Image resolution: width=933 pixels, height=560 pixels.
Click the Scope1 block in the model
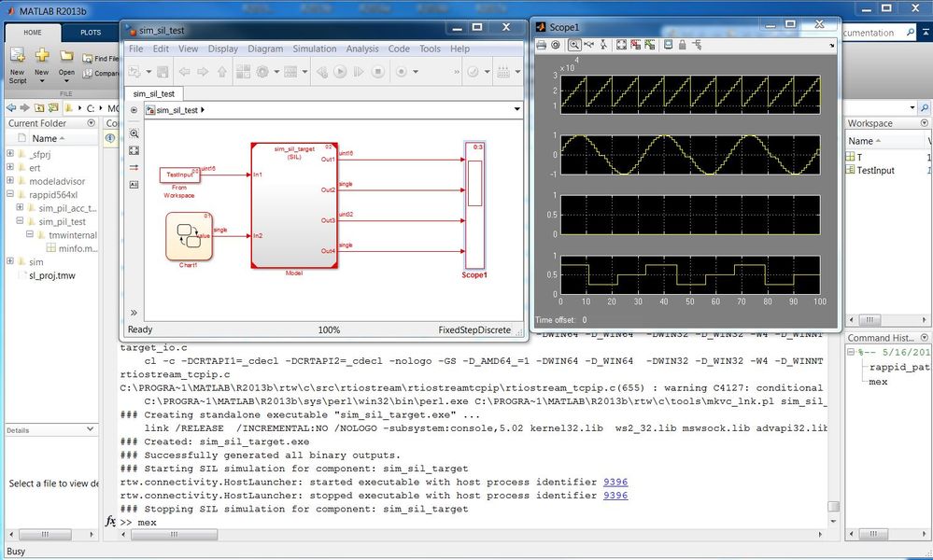(x=474, y=205)
